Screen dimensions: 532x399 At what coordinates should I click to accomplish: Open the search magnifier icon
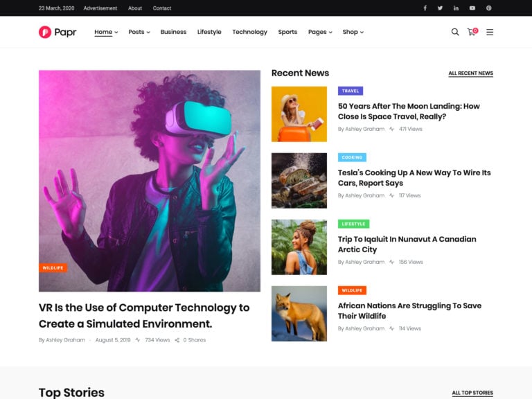tap(455, 32)
